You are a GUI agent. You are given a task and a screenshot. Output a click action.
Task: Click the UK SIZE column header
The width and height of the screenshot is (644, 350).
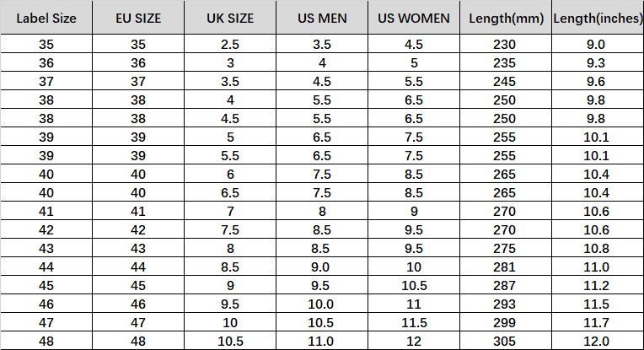(x=231, y=19)
